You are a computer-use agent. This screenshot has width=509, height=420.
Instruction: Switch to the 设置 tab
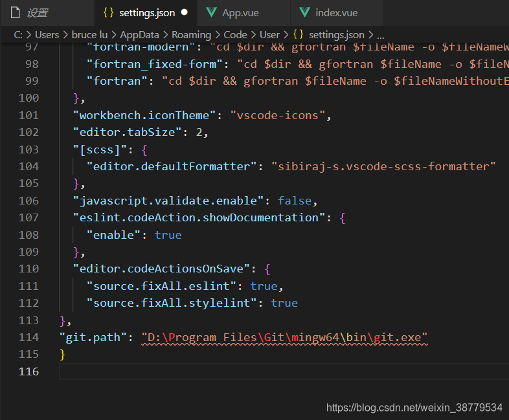point(48,13)
